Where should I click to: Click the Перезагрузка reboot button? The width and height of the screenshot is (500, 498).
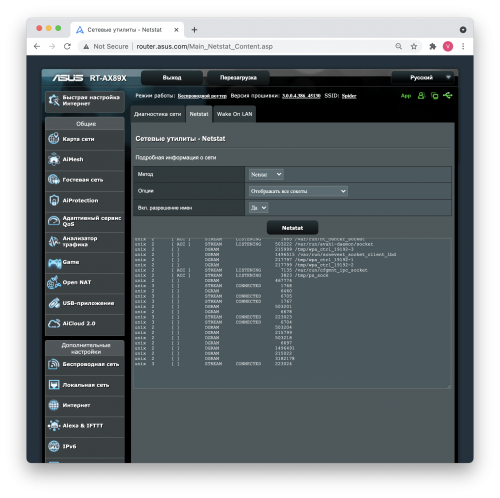[238, 78]
